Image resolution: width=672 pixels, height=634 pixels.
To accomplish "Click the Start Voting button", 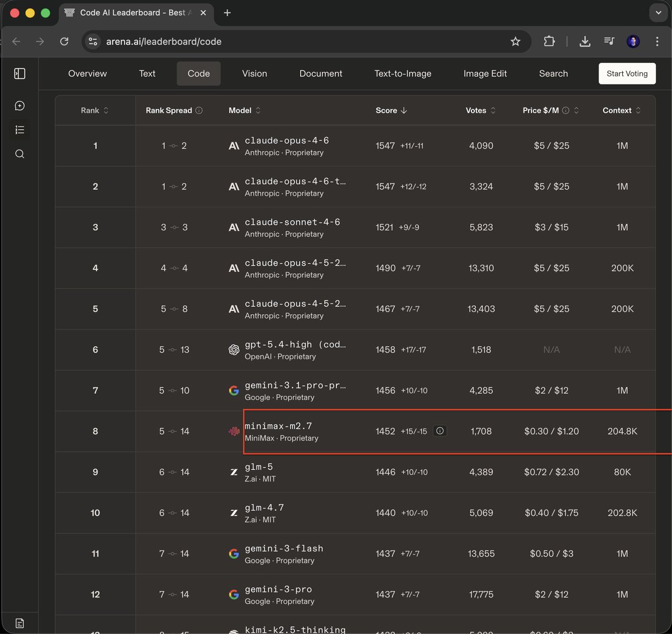I will (x=627, y=73).
